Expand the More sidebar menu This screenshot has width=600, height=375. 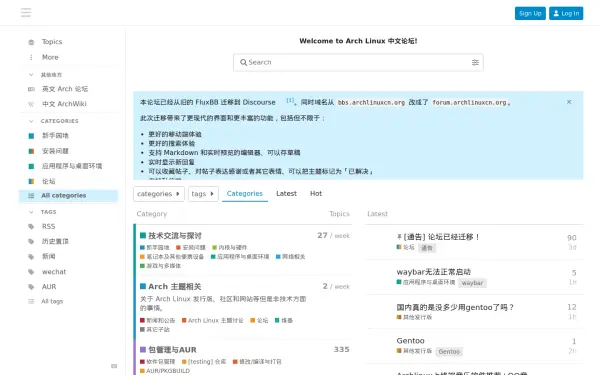50,57
